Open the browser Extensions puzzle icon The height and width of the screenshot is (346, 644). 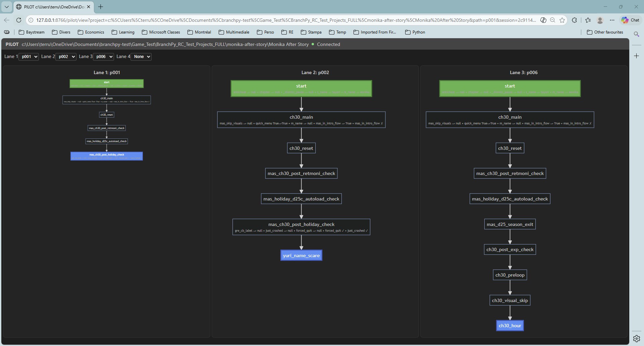[x=574, y=20]
